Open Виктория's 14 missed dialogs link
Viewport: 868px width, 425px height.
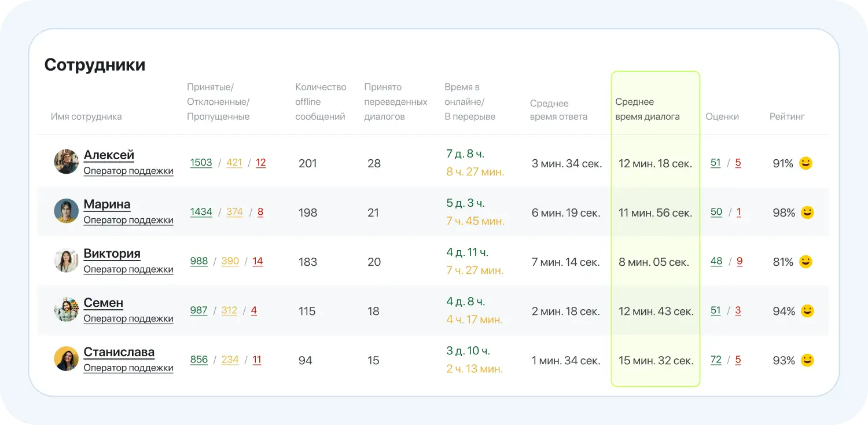[x=258, y=261]
